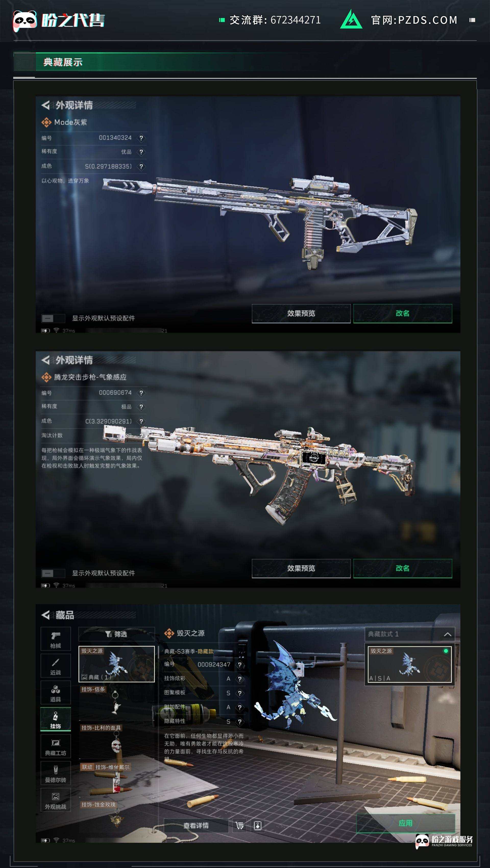Click the 应用 apply button
The width and height of the screenshot is (490, 868).
tap(405, 823)
